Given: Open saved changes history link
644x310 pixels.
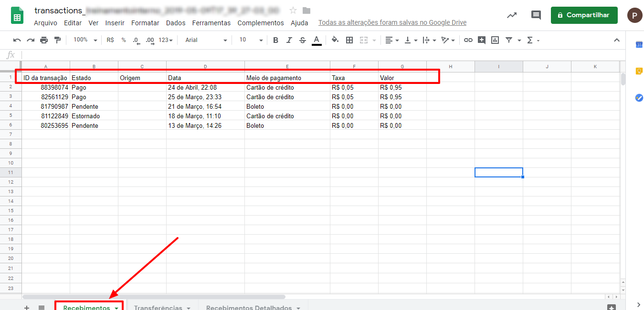Looking at the screenshot, I should (x=392, y=23).
